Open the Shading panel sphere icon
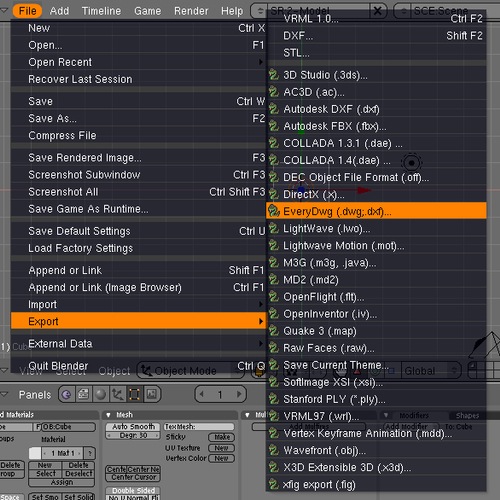The width and height of the screenshot is (500, 500). click(100, 395)
